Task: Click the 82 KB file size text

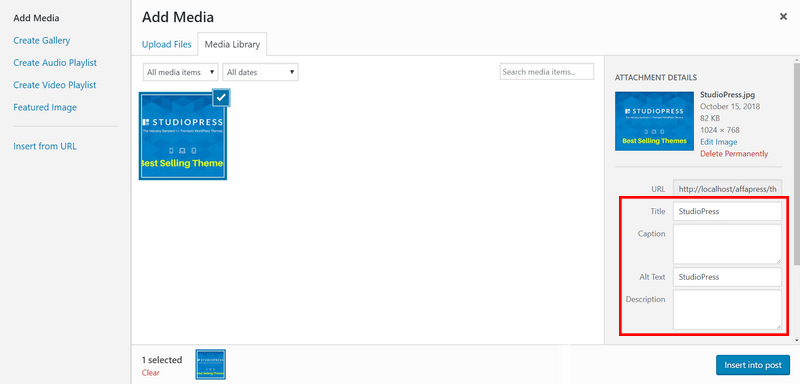Action: [710, 118]
